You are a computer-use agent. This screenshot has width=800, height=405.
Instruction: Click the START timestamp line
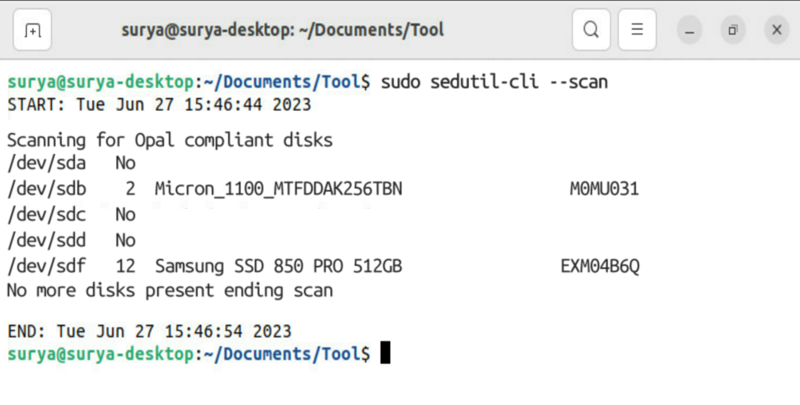[x=159, y=105]
